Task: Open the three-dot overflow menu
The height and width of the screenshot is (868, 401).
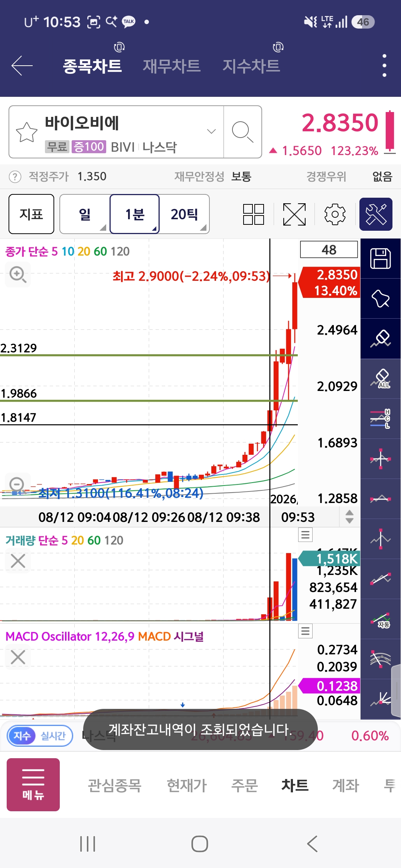Action: click(x=384, y=66)
